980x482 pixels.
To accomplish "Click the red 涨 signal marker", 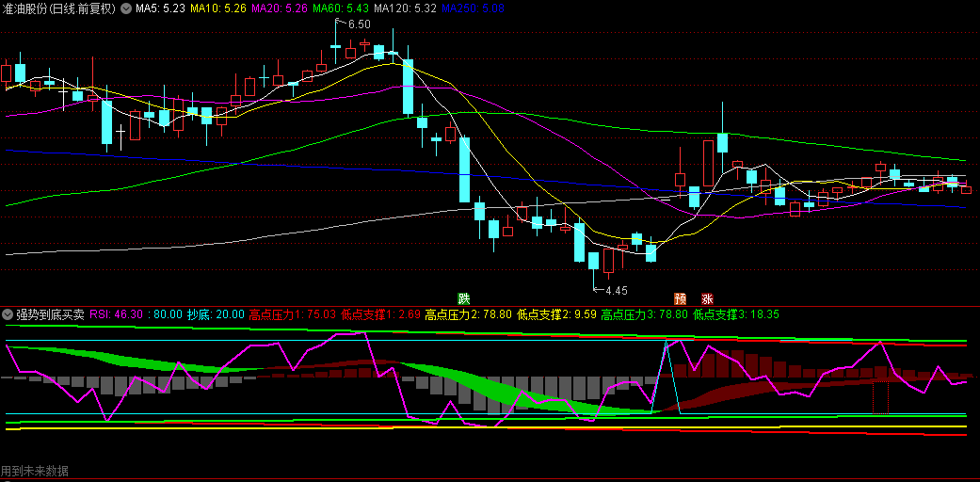I will 708,298.
